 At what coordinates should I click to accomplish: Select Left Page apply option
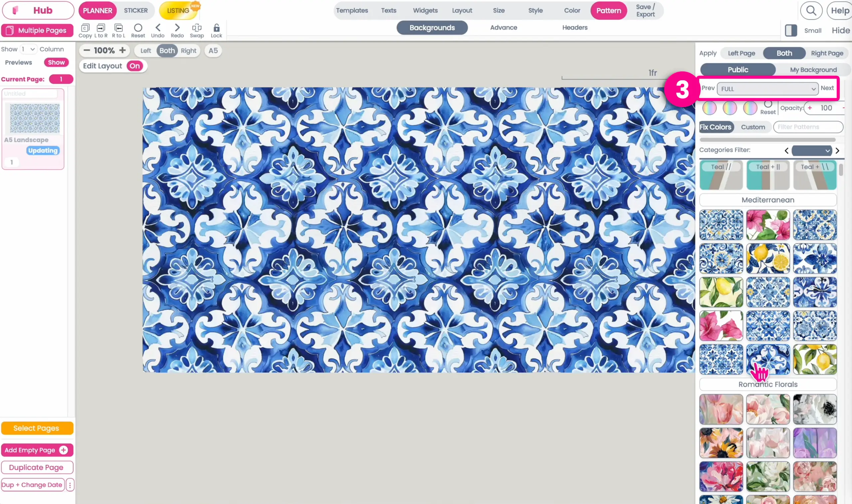(741, 53)
